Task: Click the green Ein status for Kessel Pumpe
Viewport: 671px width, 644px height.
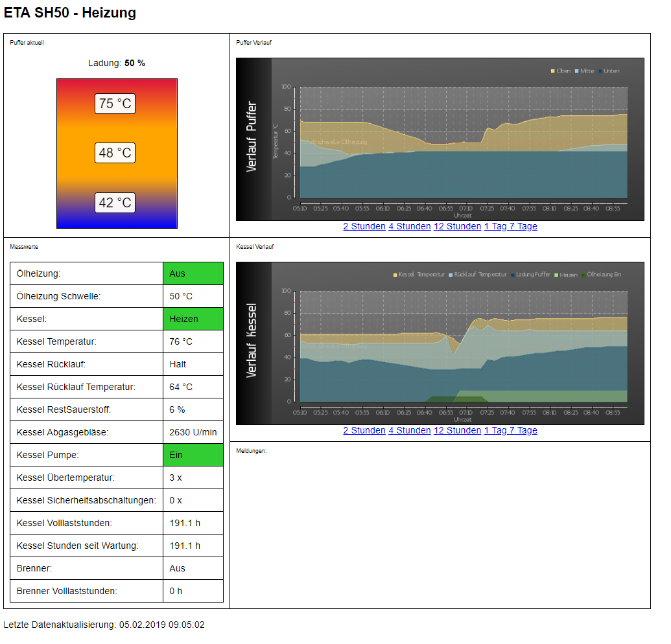Action: click(x=193, y=455)
